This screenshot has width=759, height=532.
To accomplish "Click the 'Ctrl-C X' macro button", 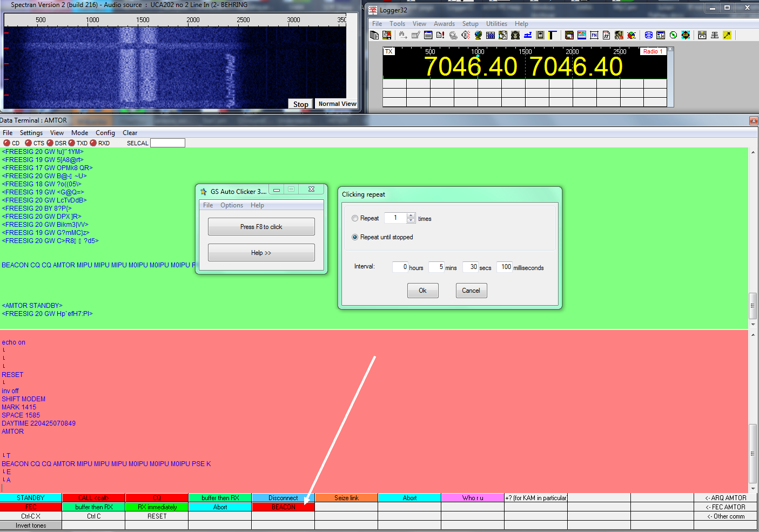I will pos(31,516).
